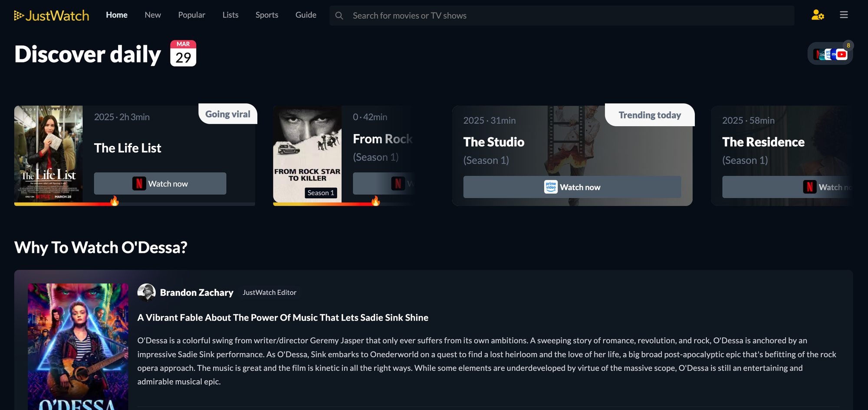Screen dimensions: 868x410
Task: Open From Rock Star to Killer poster
Action: [307, 154]
